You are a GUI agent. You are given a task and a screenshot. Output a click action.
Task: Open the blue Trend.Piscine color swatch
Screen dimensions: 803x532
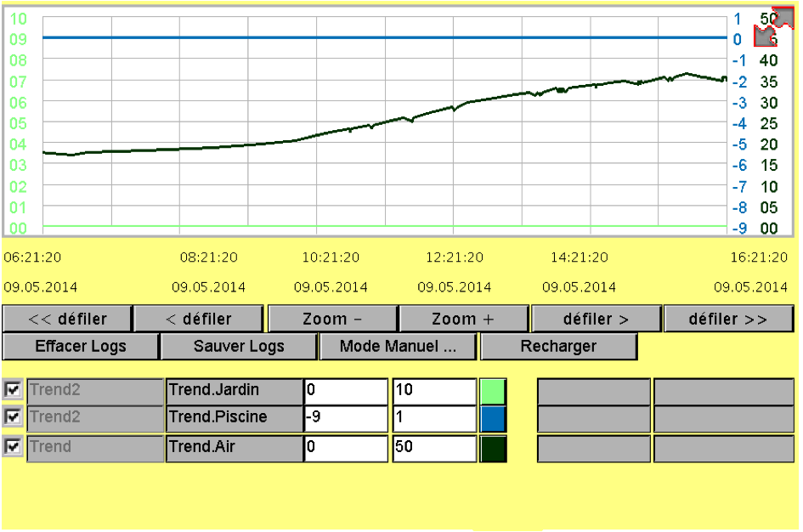(493, 418)
